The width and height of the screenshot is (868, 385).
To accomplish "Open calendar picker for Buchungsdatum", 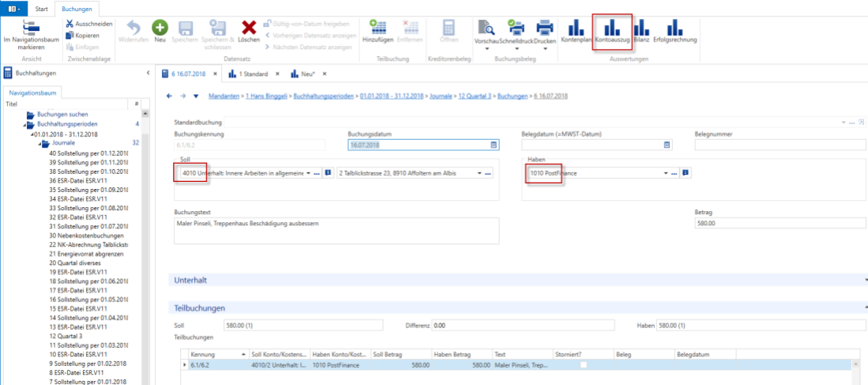I will click(493, 145).
